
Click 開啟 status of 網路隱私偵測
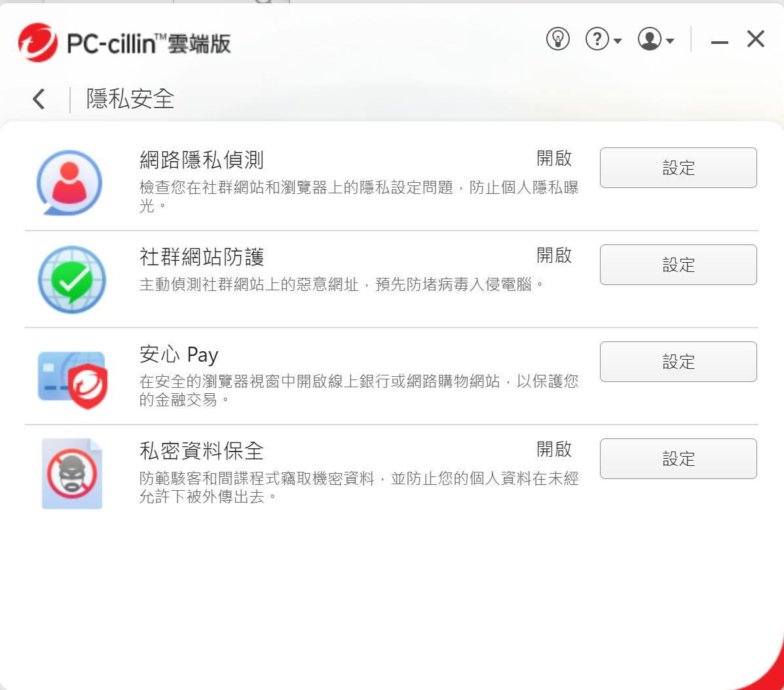[554, 158]
